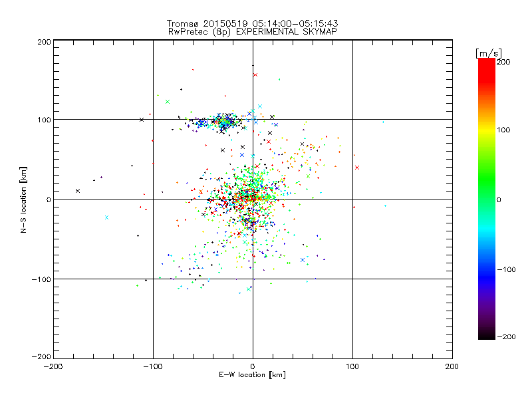The image size is (532, 399).
Task: Click the black X marker at the far west edge
Action: [78, 191]
